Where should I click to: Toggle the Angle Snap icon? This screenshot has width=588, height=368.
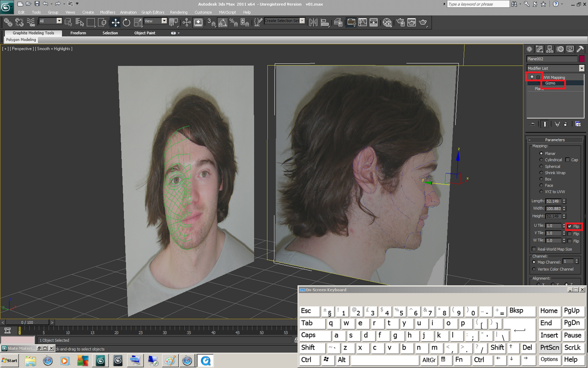223,22
